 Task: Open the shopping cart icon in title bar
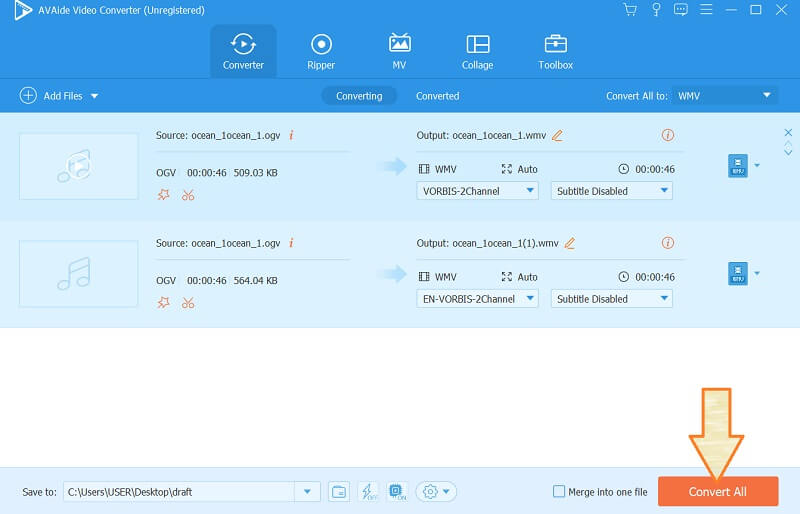629,10
